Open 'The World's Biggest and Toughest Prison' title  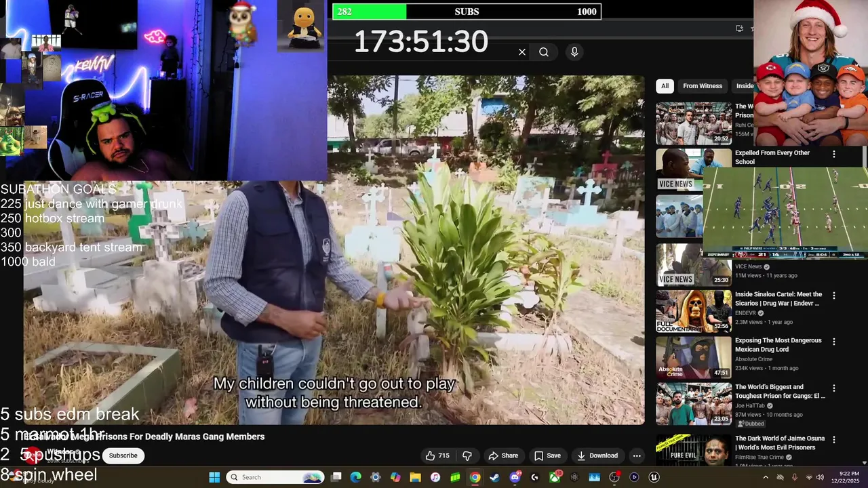(x=780, y=391)
